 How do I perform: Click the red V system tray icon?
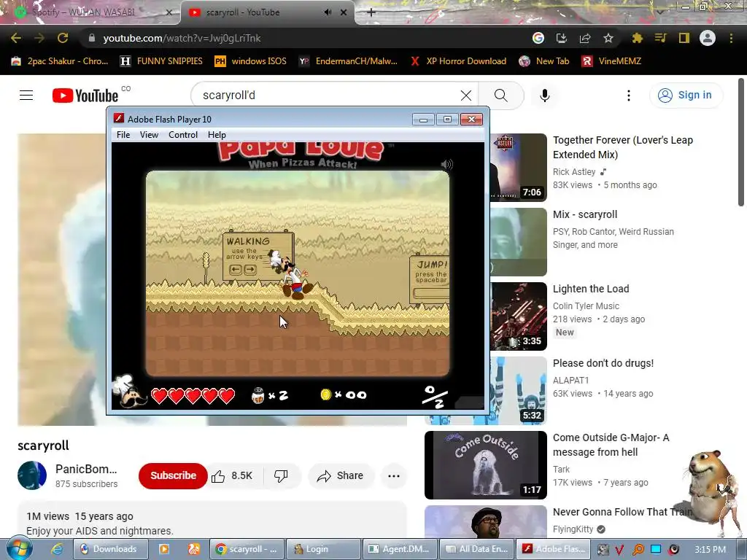pos(619,550)
